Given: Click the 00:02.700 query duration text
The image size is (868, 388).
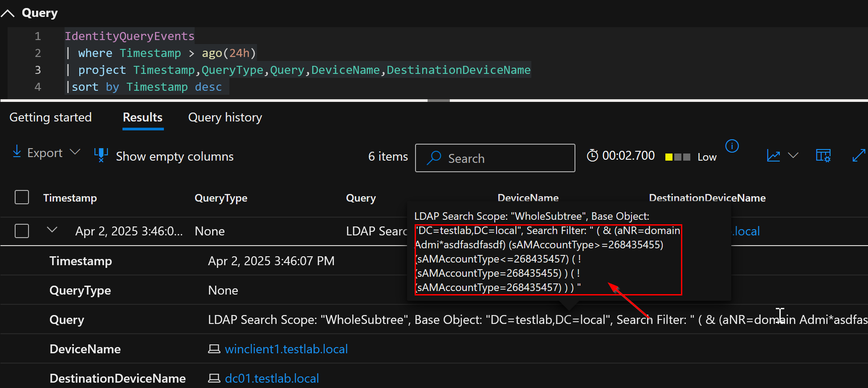Looking at the screenshot, I should [x=628, y=156].
